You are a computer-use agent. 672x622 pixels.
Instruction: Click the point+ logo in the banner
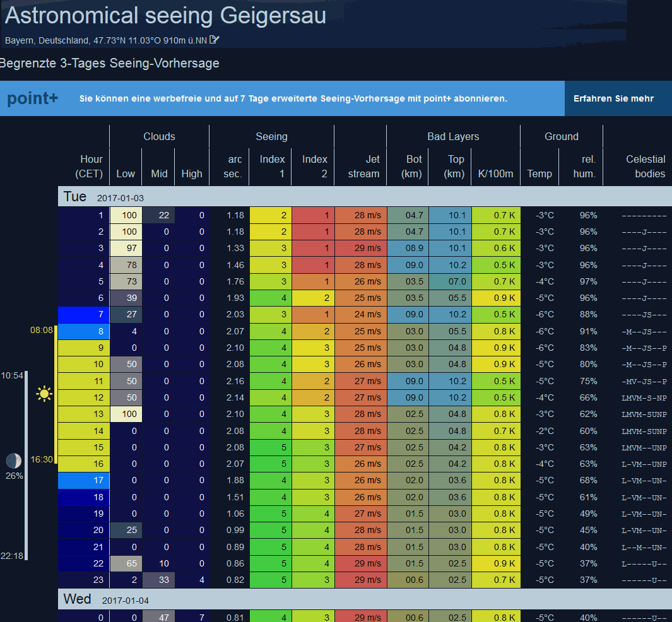click(33, 98)
